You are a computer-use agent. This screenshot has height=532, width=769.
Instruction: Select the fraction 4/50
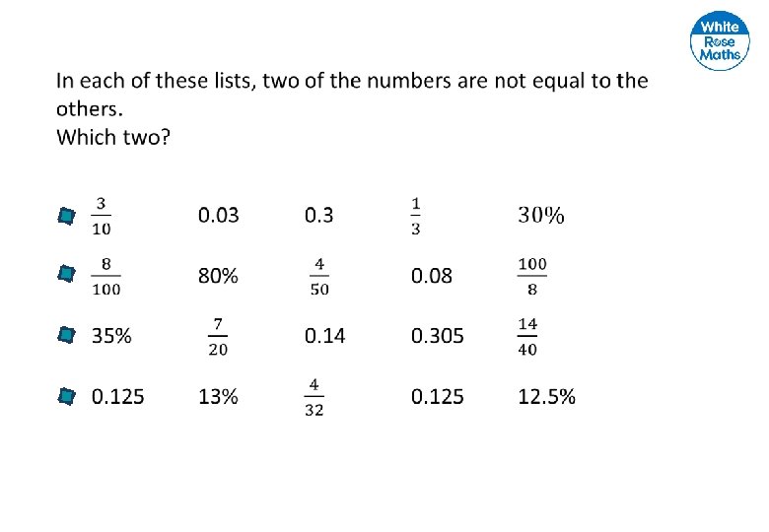[319, 277]
